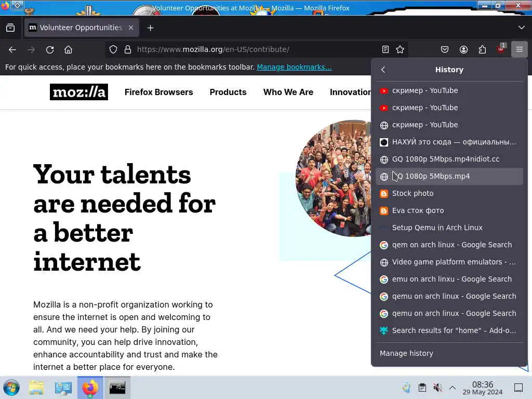The height and width of the screenshot is (399, 532).
Task: Close the Volunteer Opportunities tab
Action: [x=131, y=28]
